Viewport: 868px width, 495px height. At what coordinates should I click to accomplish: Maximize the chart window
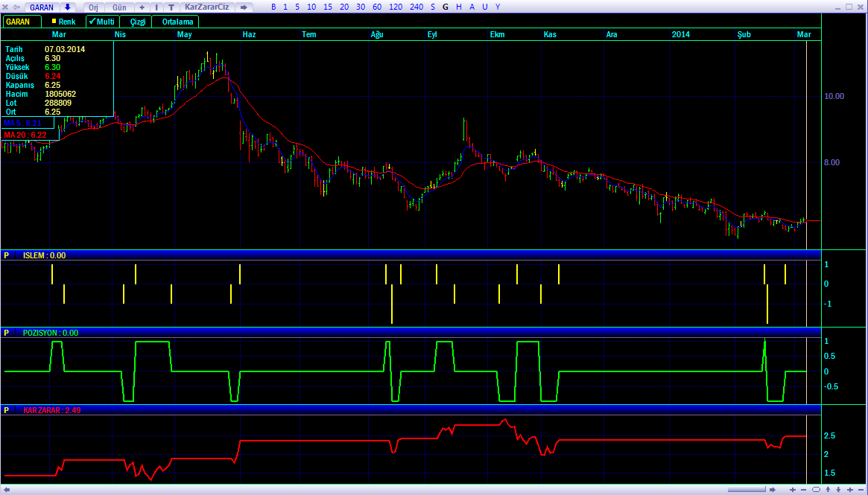[x=849, y=7]
